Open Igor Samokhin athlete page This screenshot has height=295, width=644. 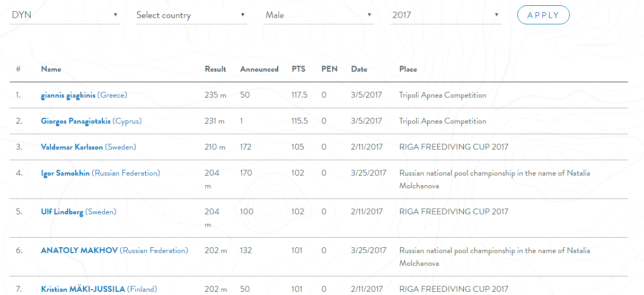pyautogui.click(x=66, y=173)
